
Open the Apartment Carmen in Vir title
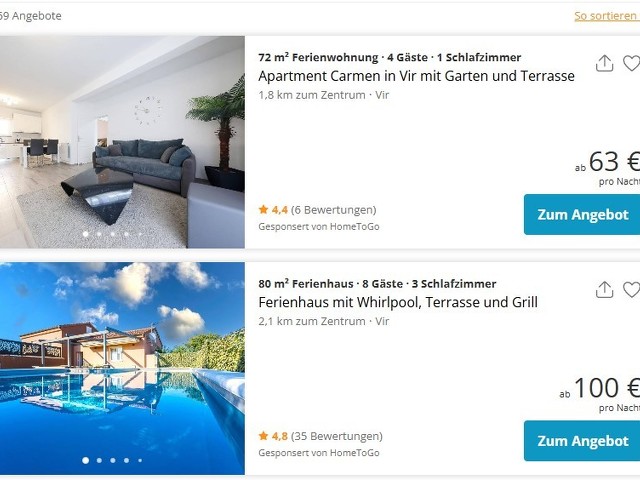tap(416, 76)
